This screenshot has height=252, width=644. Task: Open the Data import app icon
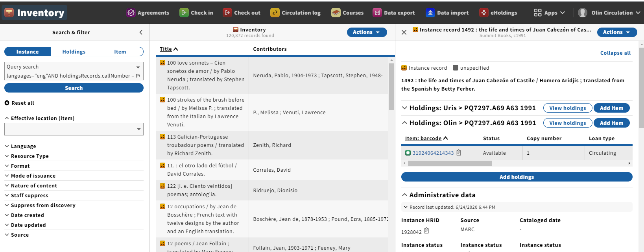[430, 13]
